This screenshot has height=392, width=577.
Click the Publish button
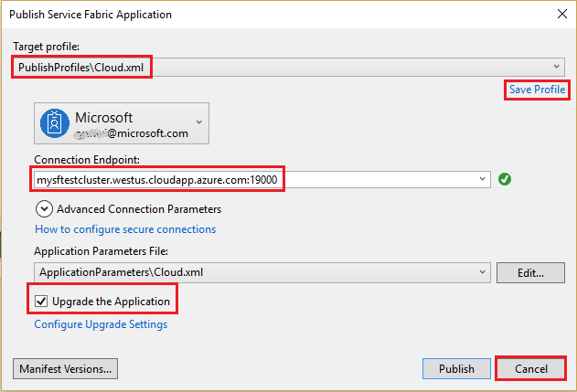[456, 368]
